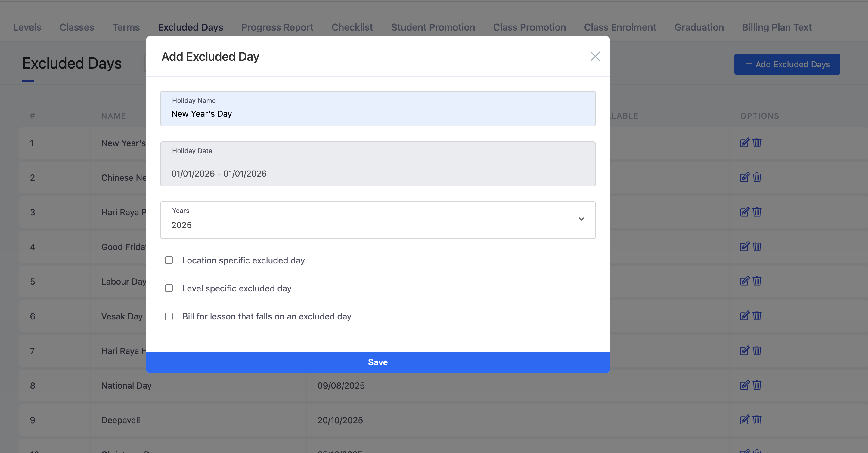
Task: Delete the National Day entry
Action: 757,385
